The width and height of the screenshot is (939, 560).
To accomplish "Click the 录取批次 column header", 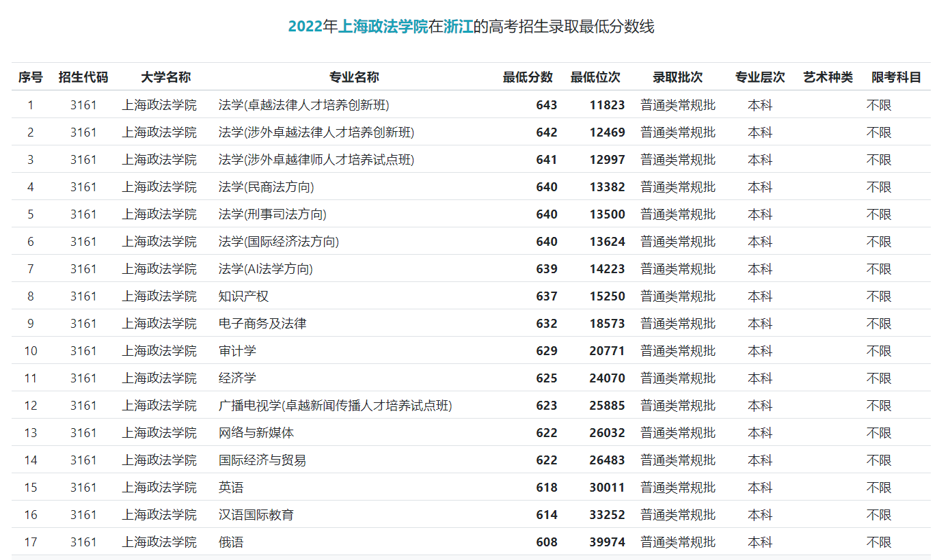I will coord(677,77).
